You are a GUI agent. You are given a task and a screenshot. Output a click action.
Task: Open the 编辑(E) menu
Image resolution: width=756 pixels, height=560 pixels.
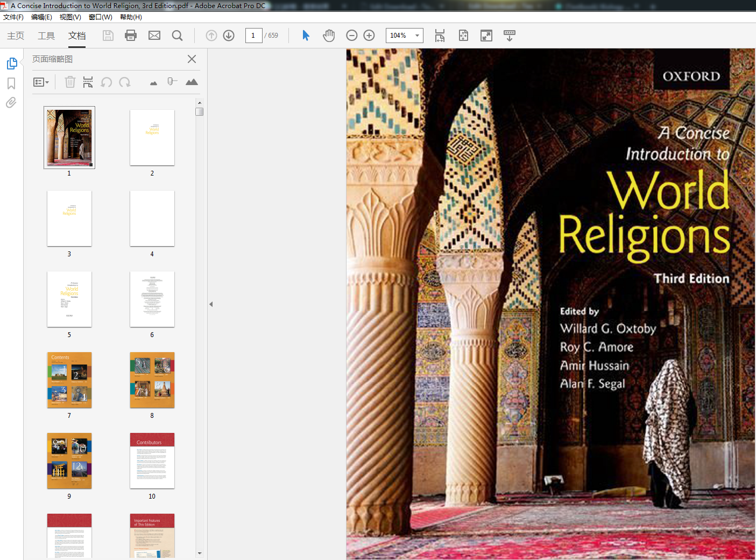pos(41,17)
